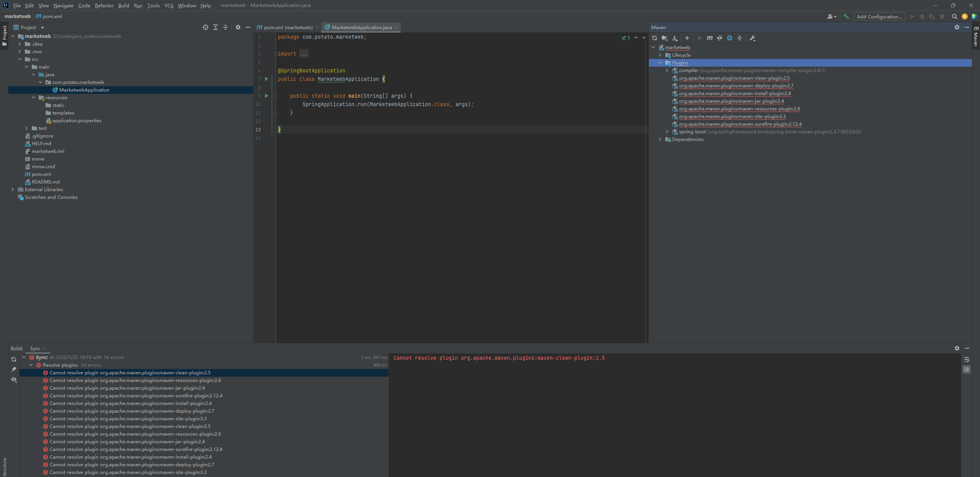980x477 pixels.
Task: Click Add Configuration button
Action: [x=879, y=16]
